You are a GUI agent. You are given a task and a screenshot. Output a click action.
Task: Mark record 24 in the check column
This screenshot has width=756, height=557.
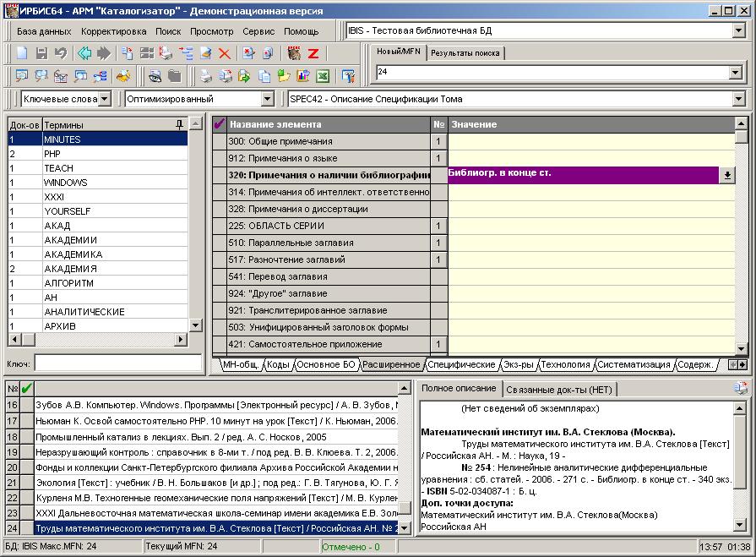coord(27,528)
